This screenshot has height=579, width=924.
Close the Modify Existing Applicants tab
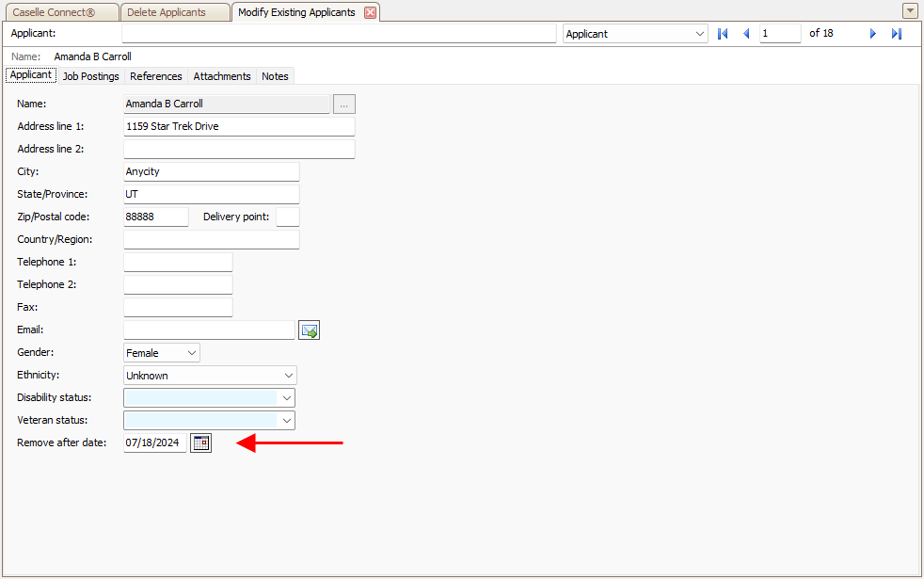[370, 12]
